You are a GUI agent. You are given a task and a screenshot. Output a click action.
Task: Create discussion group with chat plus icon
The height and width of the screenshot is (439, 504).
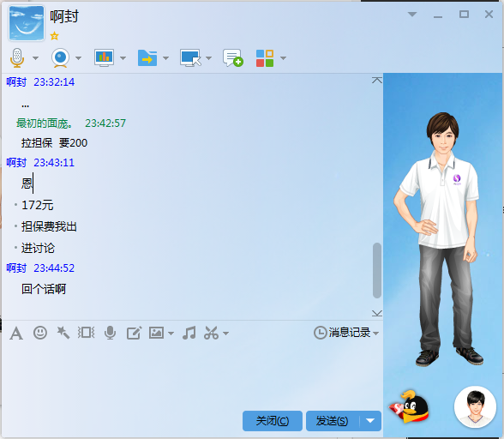(x=233, y=58)
